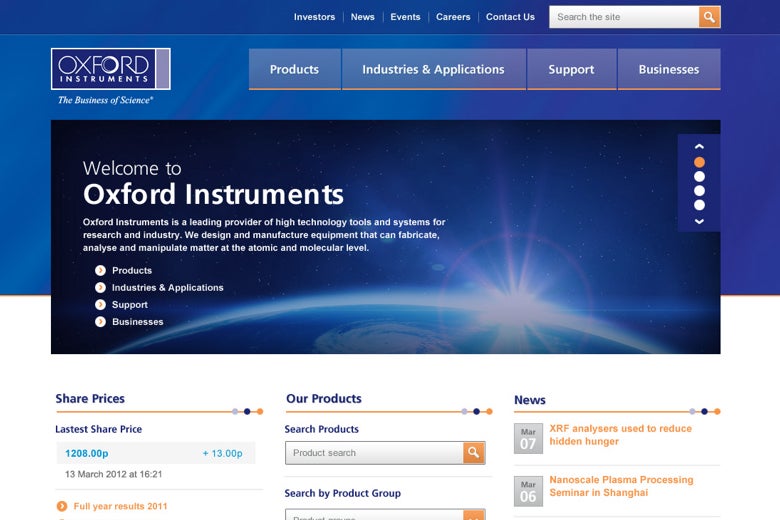
Task: Click the + 13.00p price change
Action: (222, 453)
